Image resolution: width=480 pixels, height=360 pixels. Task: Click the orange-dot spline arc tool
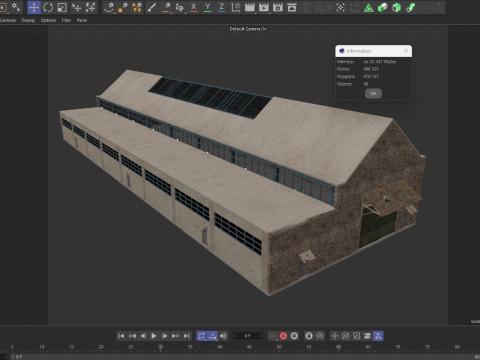pos(109,7)
